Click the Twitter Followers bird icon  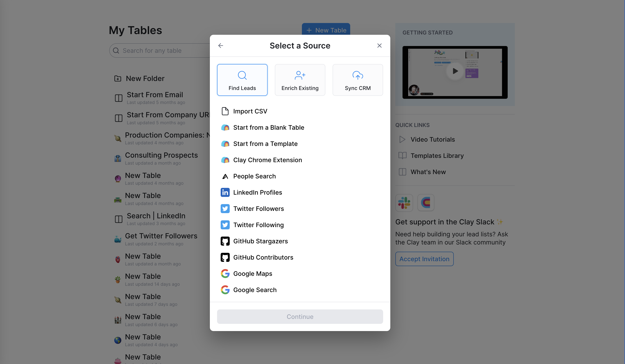pyautogui.click(x=225, y=209)
